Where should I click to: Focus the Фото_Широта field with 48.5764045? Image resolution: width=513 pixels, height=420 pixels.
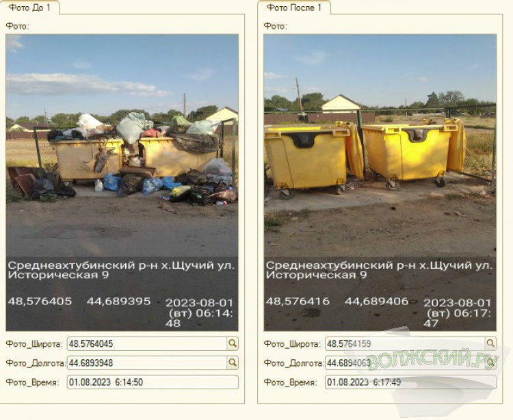click(147, 344)
